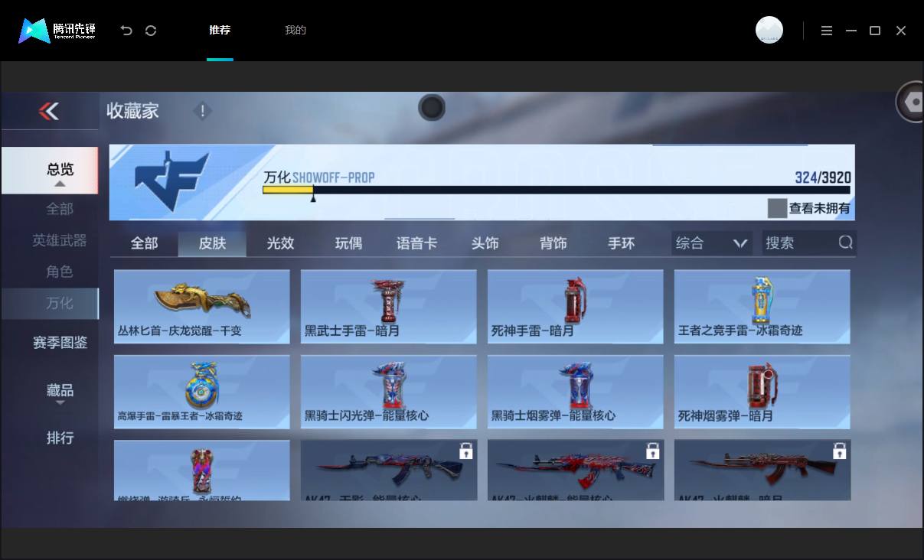Open 排行 in the sidebar
Viewport: 924px width, 560px height.
(60, 438)
